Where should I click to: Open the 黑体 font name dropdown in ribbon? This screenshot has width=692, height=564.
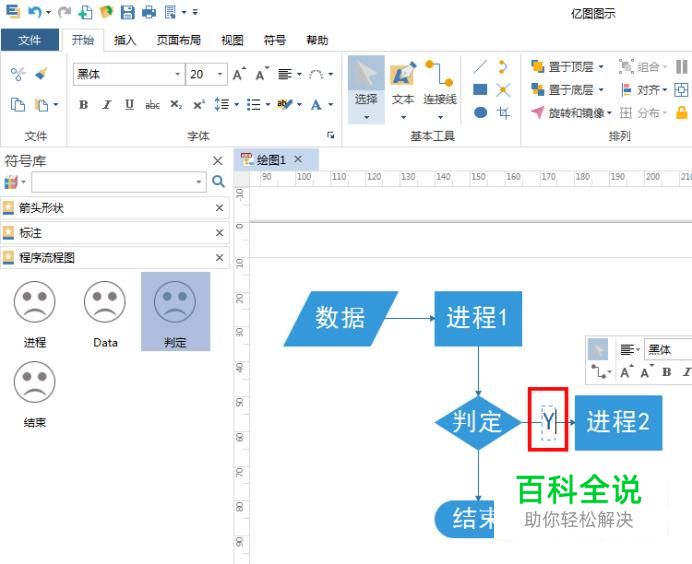[177, 74]
